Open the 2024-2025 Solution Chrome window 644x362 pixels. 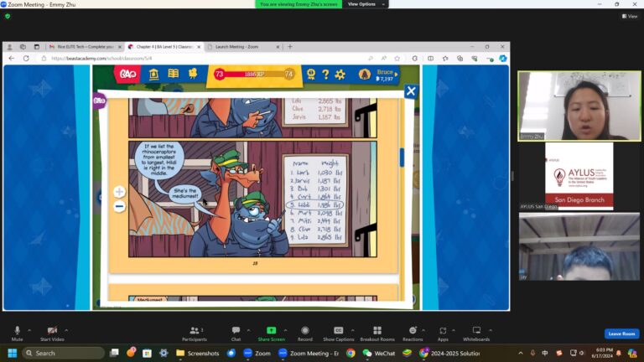449,353
